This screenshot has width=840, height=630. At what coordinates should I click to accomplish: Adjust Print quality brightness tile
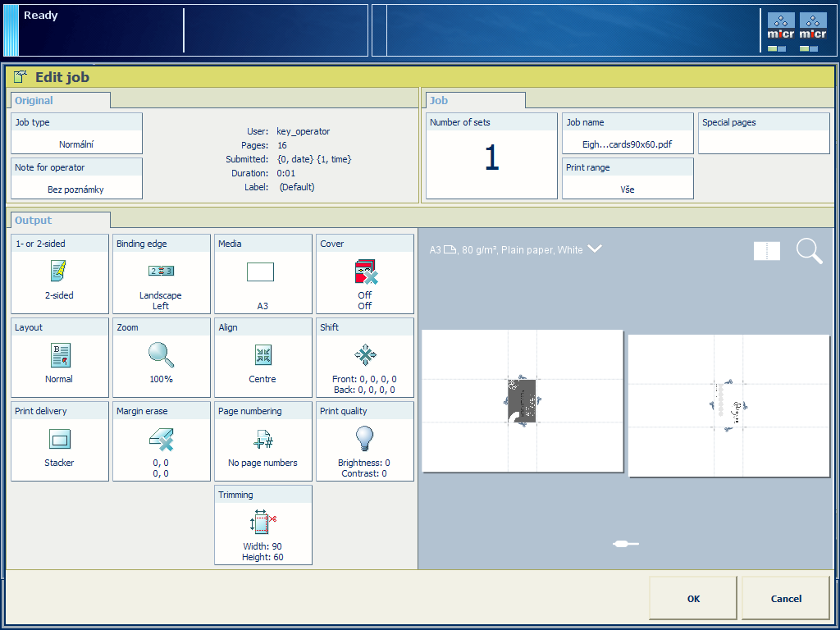click(364, 441)
